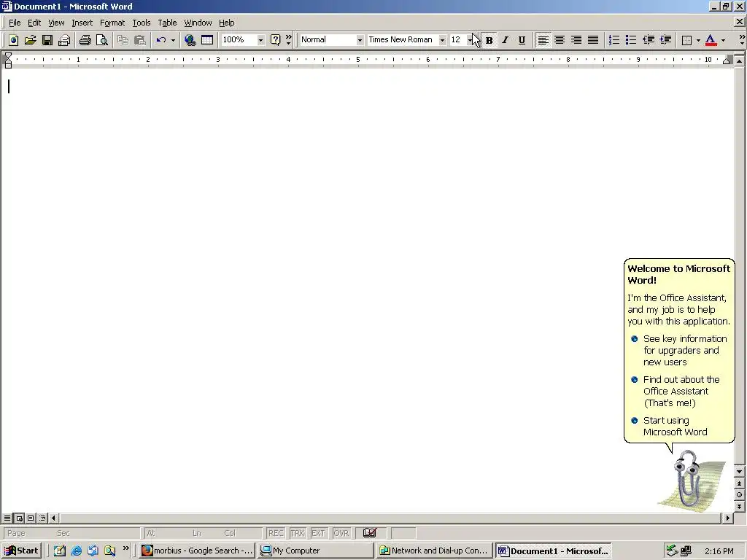Click the Select Browse Object button
The height and width of the screenshot is (560, 747).
[x=740, y=495]
